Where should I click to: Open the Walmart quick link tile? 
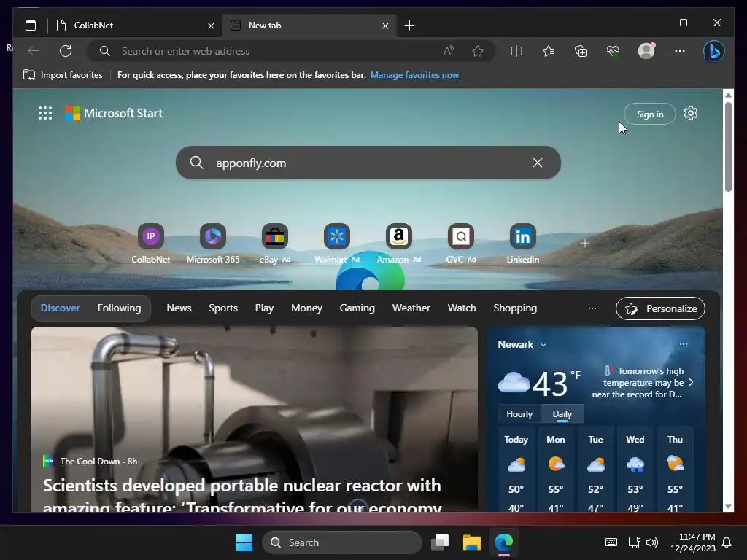pos(337,243)
